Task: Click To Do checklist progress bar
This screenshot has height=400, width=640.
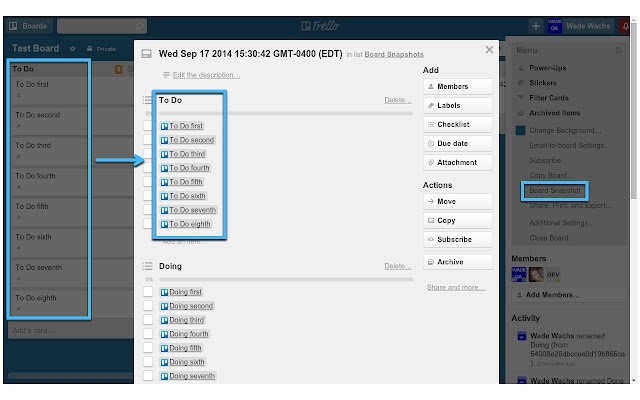Action: coord(286,113)
